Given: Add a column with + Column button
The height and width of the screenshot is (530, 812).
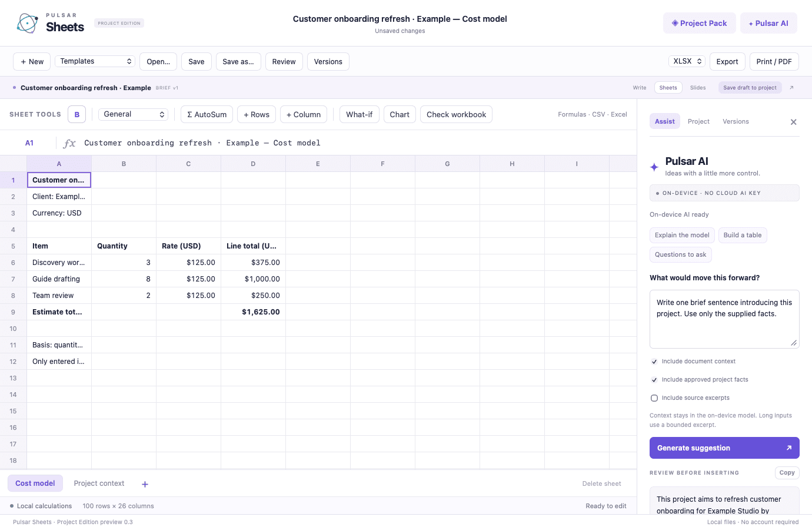Looking at the screenshot, I should [x=304, y=114].
